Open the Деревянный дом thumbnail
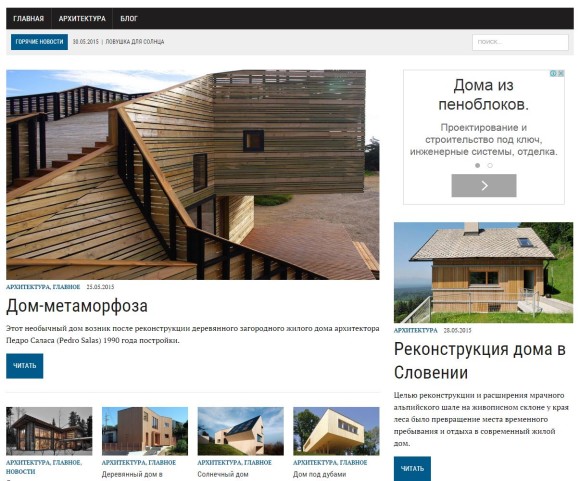580x481 pixels. tap(145, 431)
